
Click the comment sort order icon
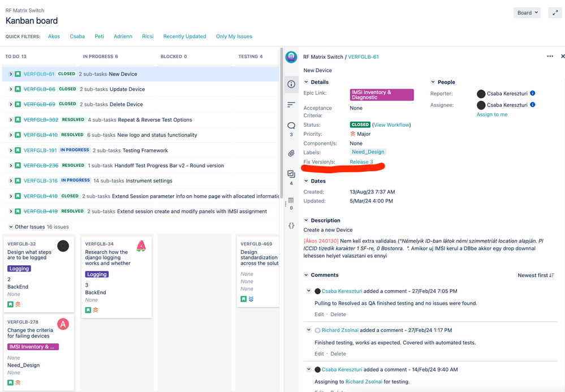tap(551, 275)
